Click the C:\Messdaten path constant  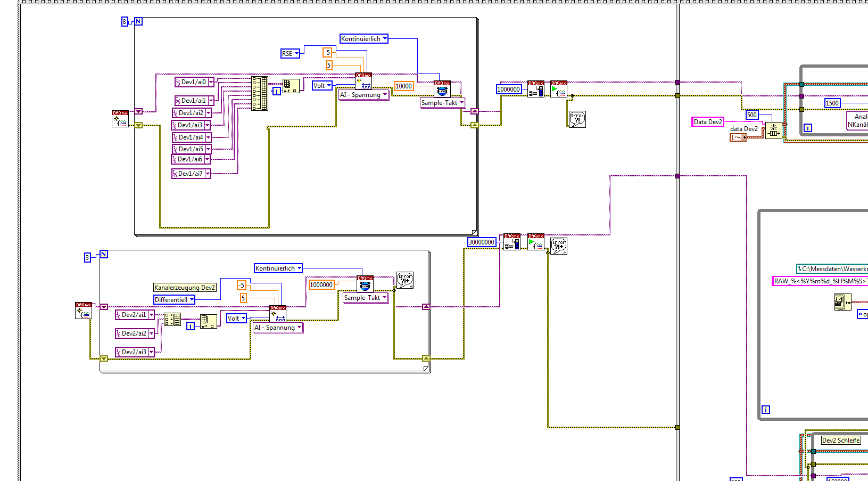(832, 269)
